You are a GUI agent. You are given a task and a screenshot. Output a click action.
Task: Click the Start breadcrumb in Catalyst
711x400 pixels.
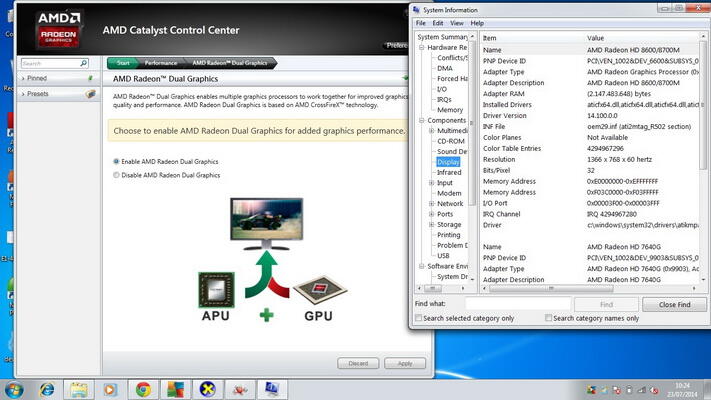tap(123, 63)
